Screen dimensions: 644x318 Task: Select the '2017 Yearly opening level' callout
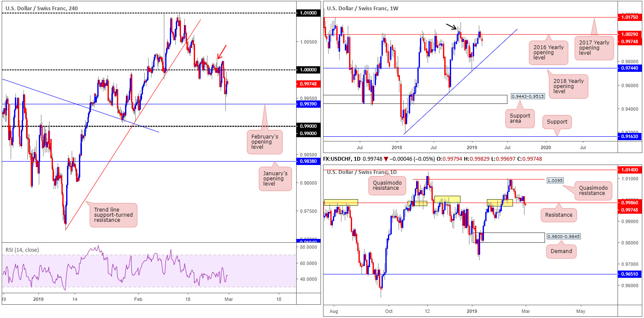594,47
